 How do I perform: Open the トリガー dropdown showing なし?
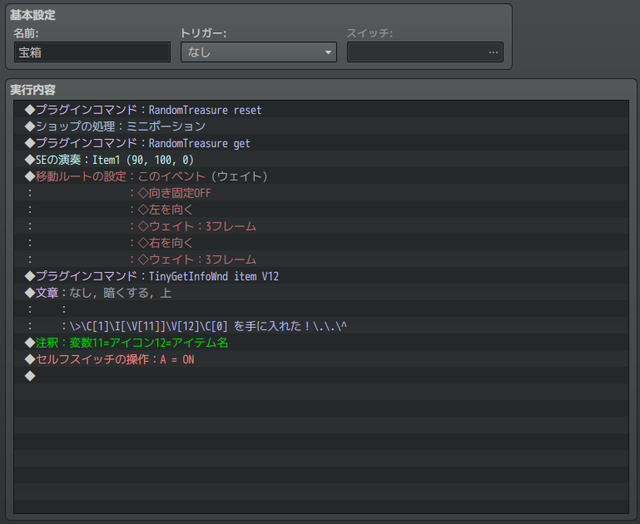tap(259, 52)
